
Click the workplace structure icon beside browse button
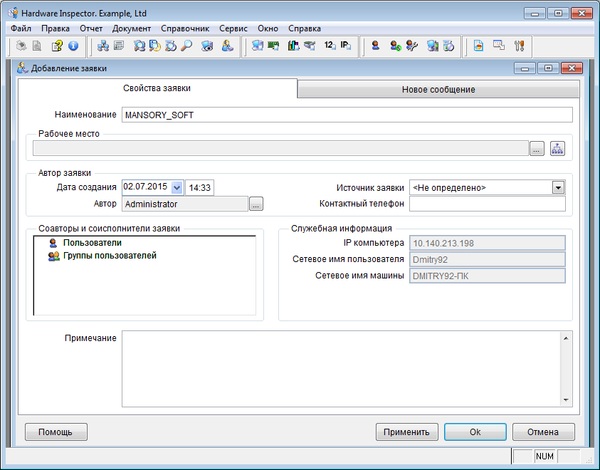(x=556, y=149)
